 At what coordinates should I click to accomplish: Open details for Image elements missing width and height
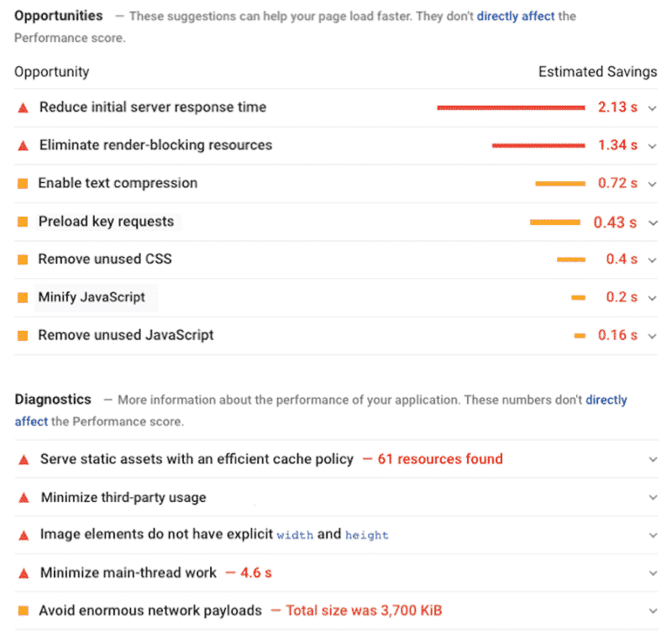click(x=654, y=535)
